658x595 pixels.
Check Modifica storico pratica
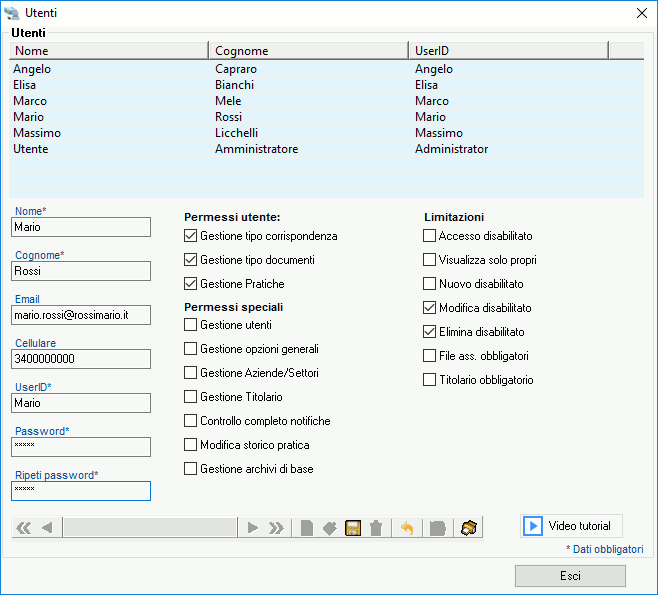coord(191,444)
